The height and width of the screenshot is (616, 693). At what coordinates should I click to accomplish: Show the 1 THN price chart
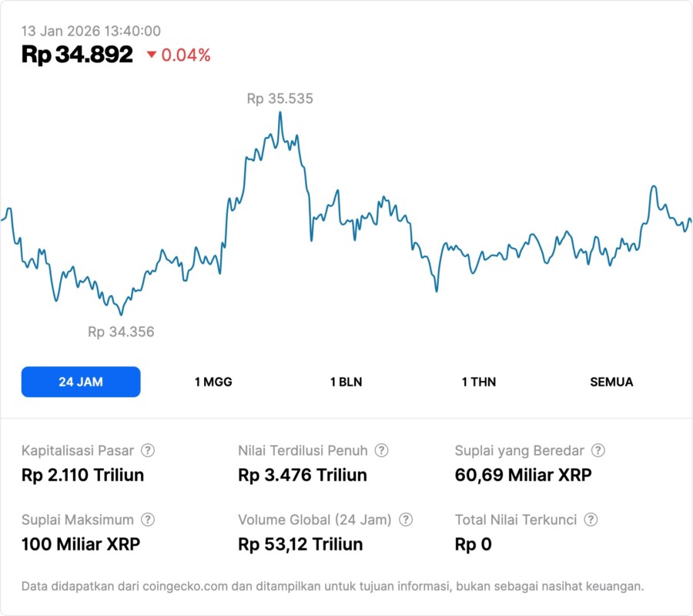point(479,382)
